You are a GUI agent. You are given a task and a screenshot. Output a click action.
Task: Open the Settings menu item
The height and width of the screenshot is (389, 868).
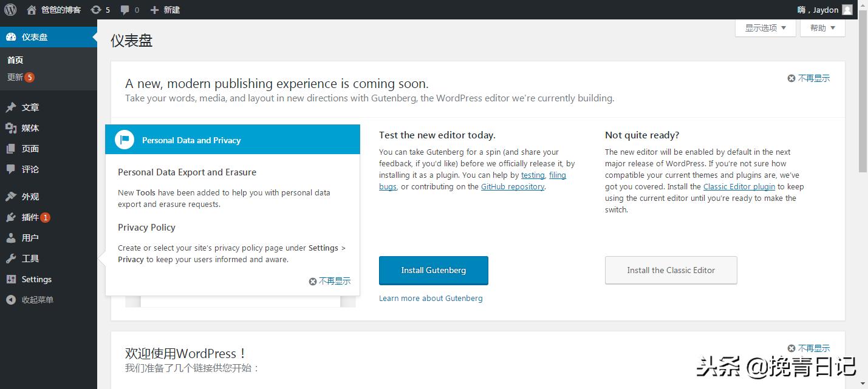point(36,279)
